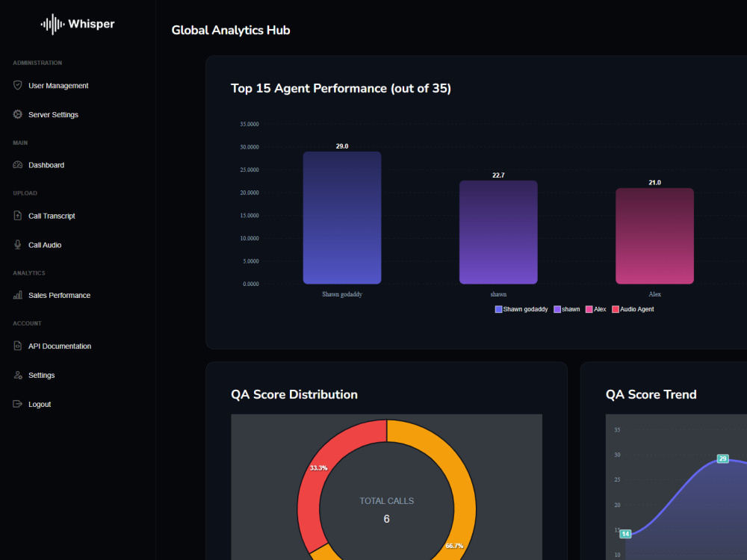Click the 66.7% percentage label
The image size is (747, 560).
click(454, 546)
